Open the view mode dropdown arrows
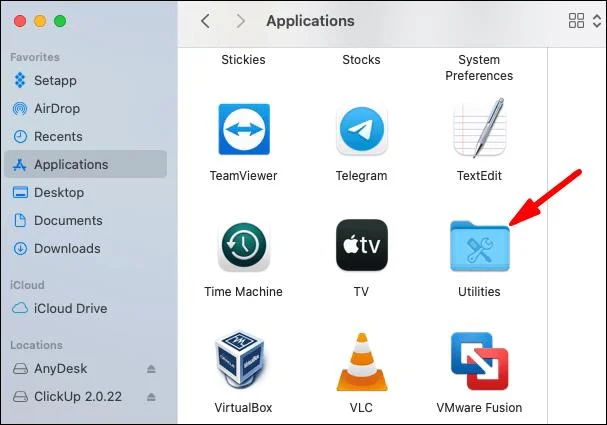Screen dimensions: 607x425 (597, 21)
